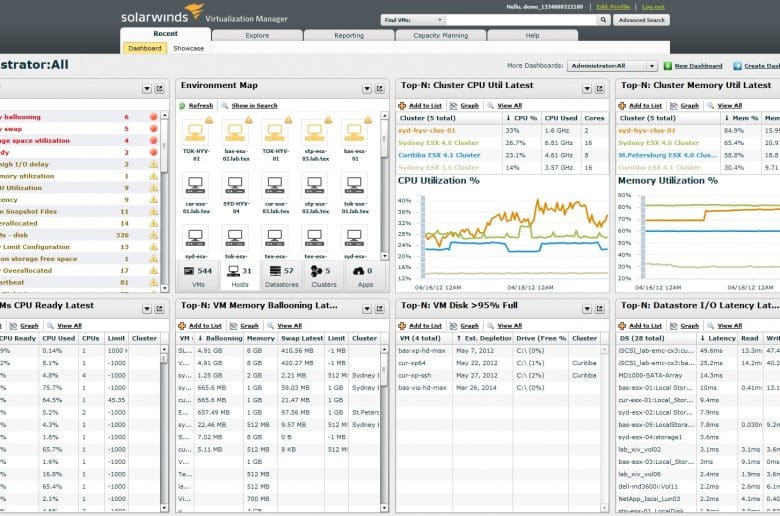Image resolution: width=780 pixels, height=516 pixels.
Task: Open the Help tab
Action: tap(532, 35)
